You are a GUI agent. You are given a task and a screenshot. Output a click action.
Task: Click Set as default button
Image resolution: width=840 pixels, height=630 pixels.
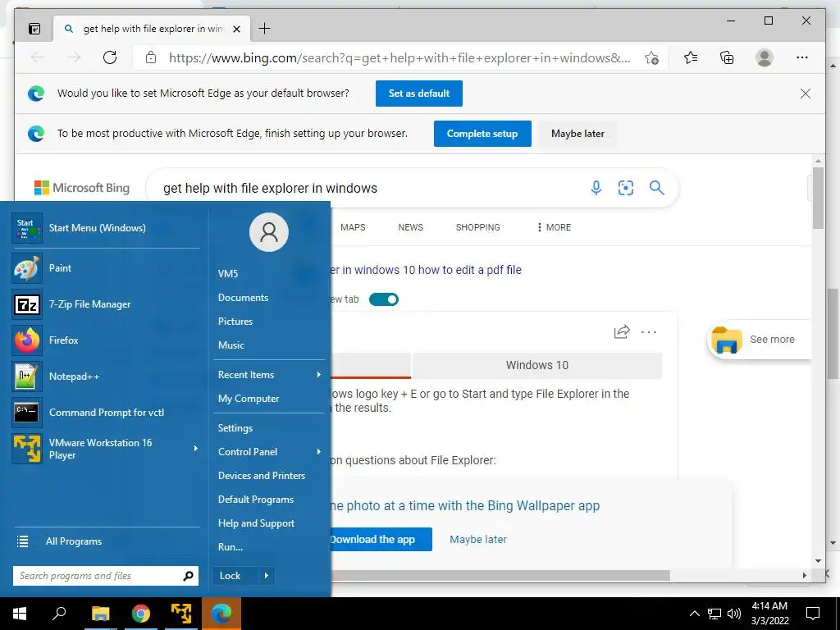coord(419,94)
